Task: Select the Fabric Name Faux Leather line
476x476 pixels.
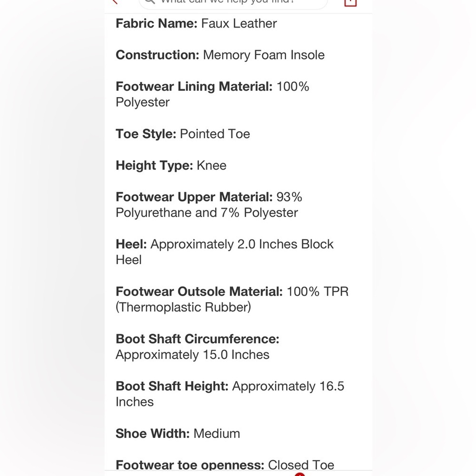Action: pos(196,23)
